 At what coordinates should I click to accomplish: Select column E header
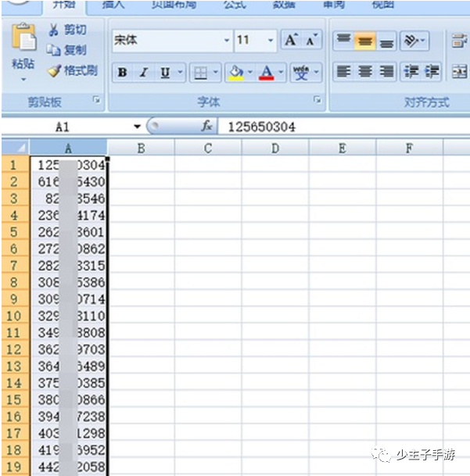point(343,148)
